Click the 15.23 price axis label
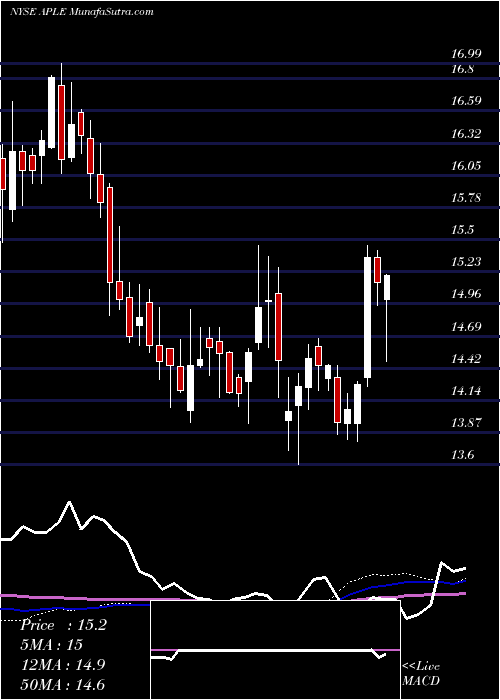 pos(466,262)
